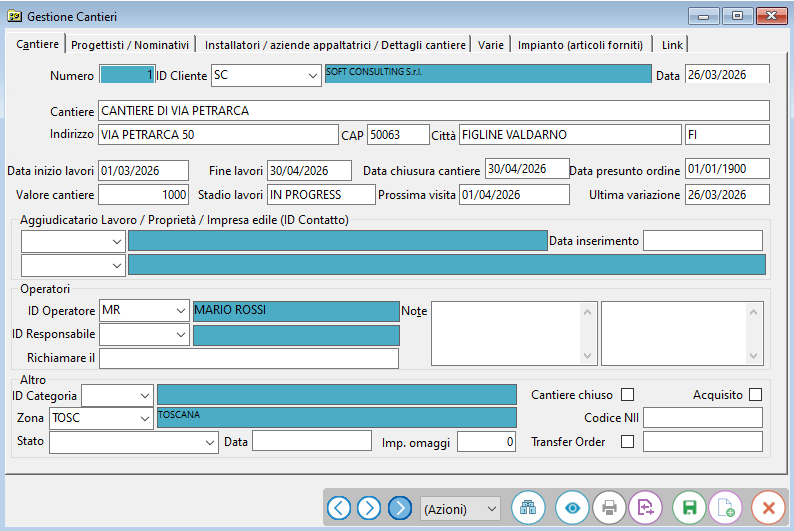This screenshot has height=531, width=794.
Task: Print the cantiere with printer icon
Action: 609,508
